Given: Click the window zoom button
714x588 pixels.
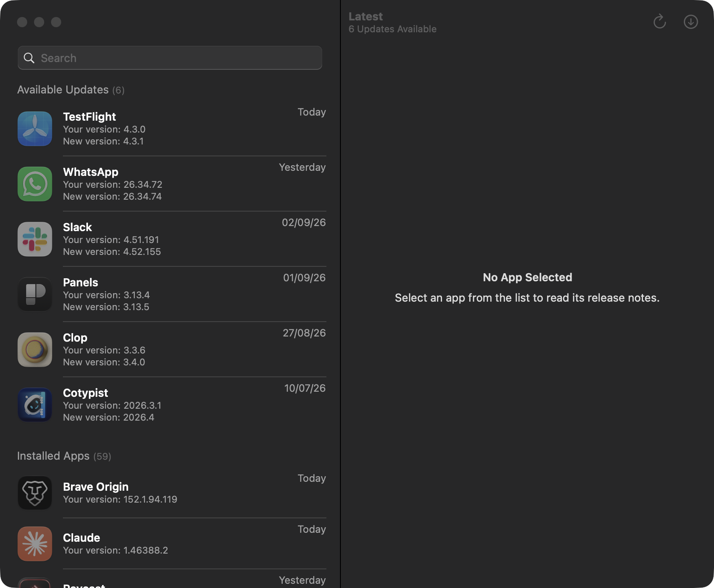Looking at the screenshot, I should (x=56, y=22).
